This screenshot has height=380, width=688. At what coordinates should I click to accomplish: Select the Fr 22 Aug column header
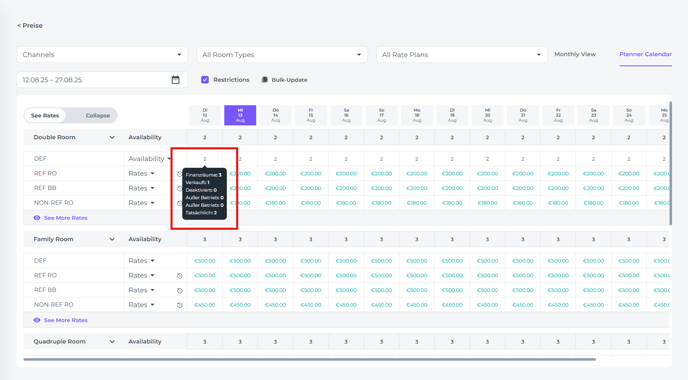pos(558,115)
